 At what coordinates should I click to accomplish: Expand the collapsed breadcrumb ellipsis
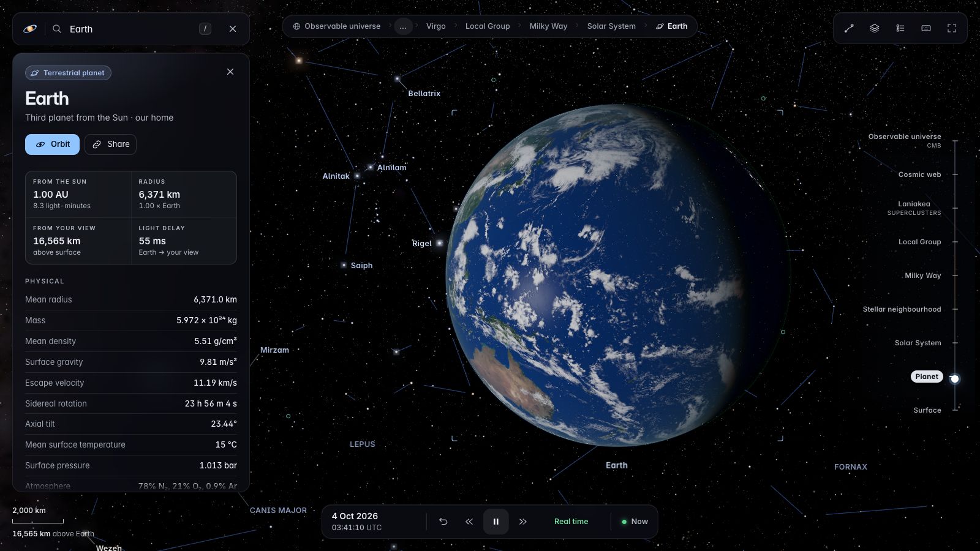click(x=403, y=26)
